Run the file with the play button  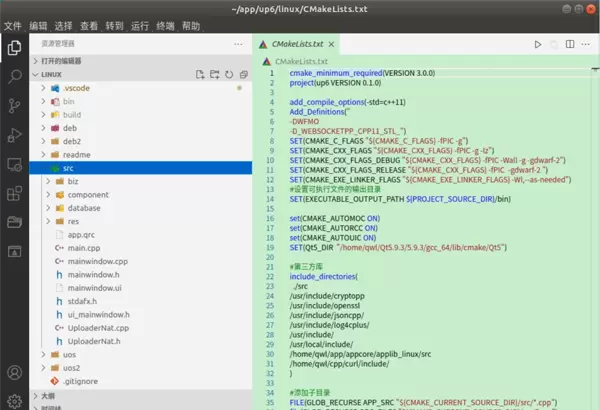click(x=538, y=44)
